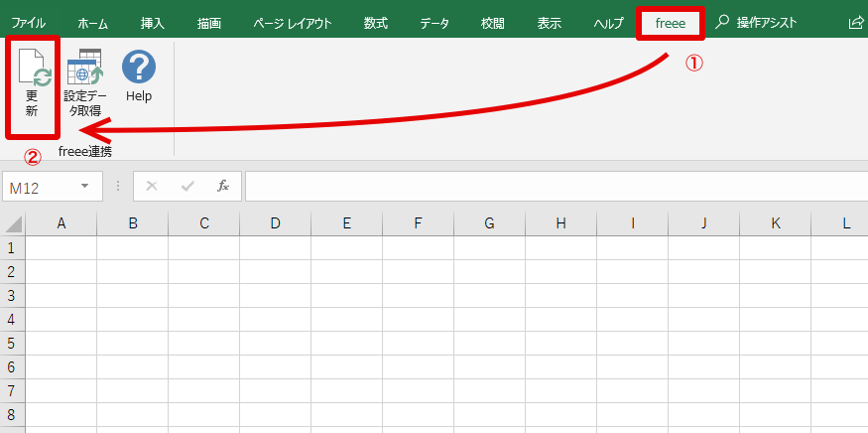Switch to the 表示 tab
This screenshot has height=433, width=868.
[x=550, y=23]
